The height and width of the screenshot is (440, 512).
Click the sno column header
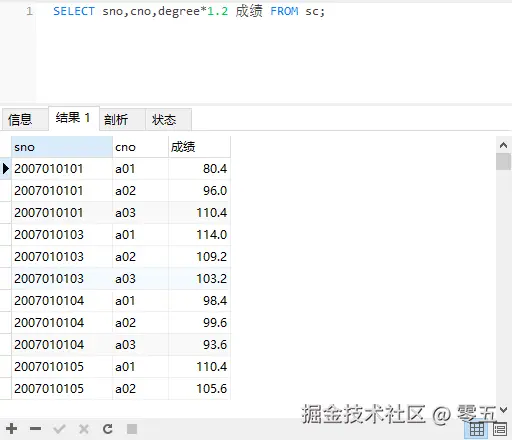62,147
